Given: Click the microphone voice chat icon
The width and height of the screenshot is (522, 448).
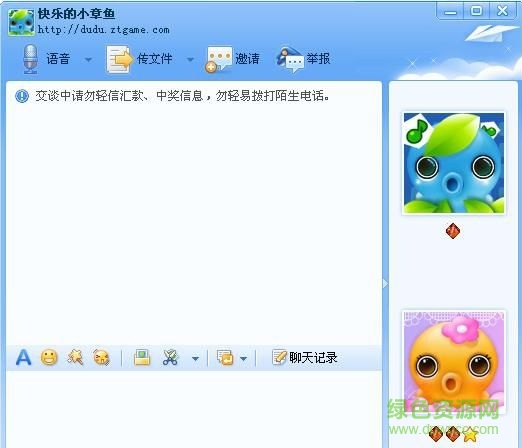Looking at the screenshot, I should [30, 59].
